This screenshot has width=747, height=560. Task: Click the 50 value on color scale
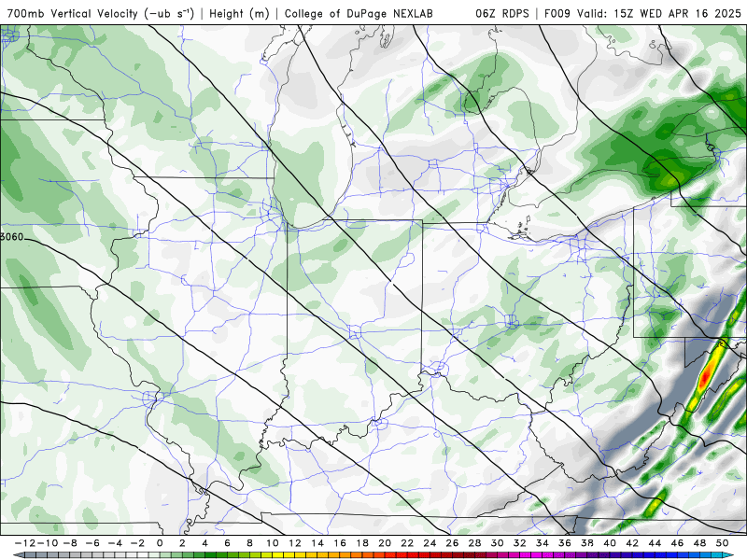pyautogui.click(x=722, y=543)
